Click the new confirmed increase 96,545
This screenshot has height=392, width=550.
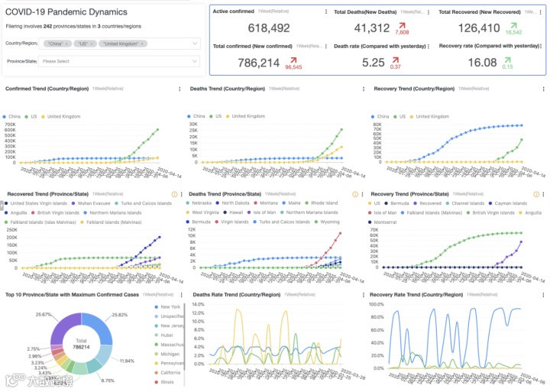click(x=293, y=67)
